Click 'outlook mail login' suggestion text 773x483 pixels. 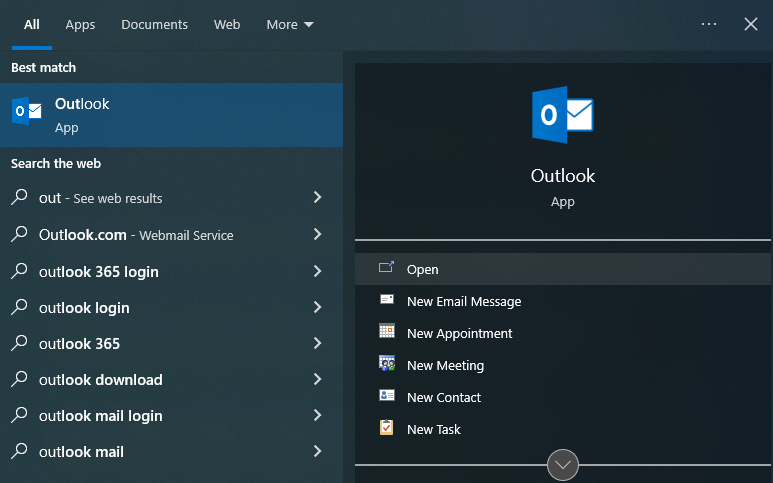(101, 415)
